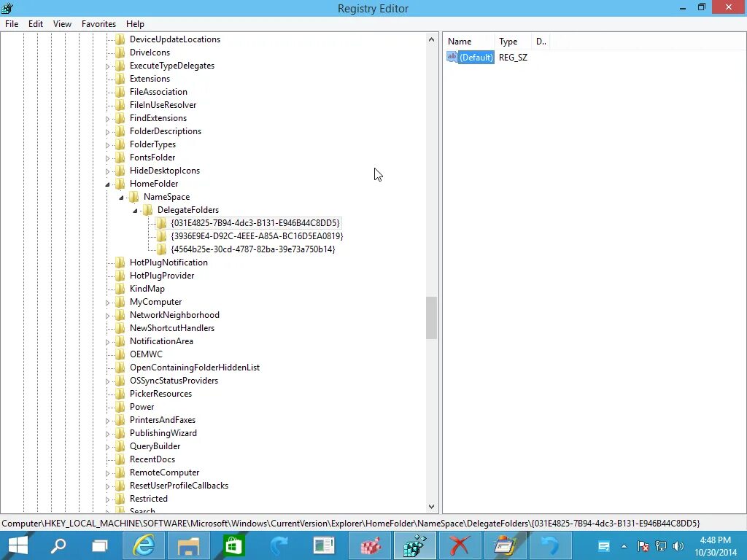Select the DeviceUpdateLocations key

click(175, 39)
